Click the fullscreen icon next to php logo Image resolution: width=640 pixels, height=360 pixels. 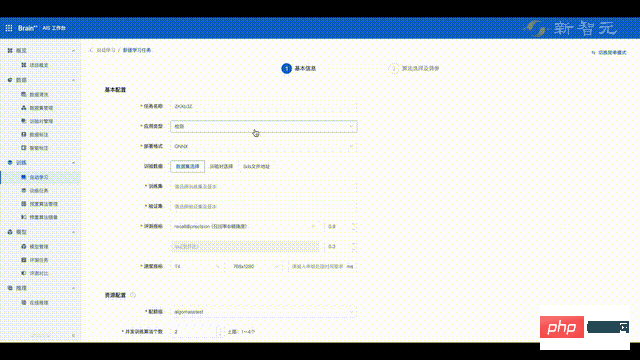click(624, 327)
